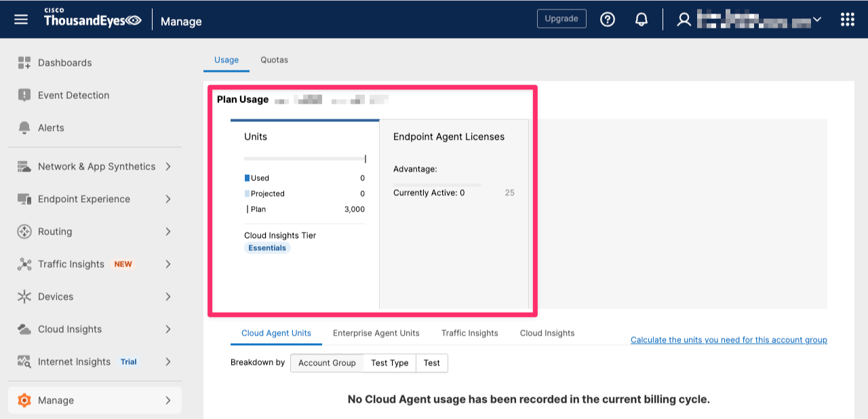The image size is (868, 419).
Task: Click the Routing sidebar icon
Action: click(x=24, y=232)
